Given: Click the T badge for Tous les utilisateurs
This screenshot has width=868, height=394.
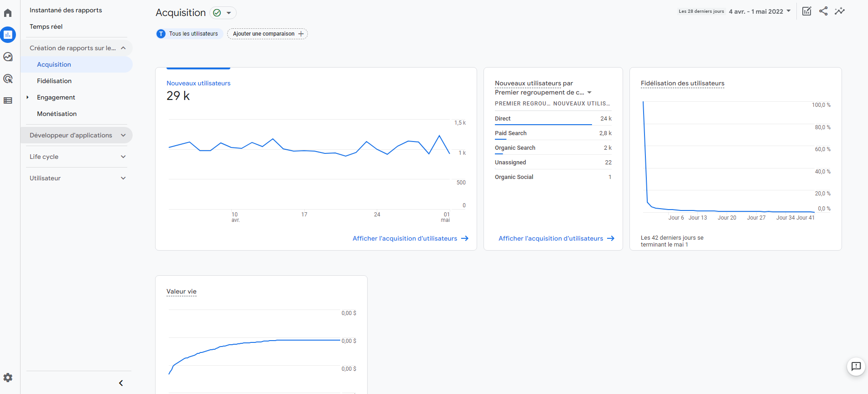Looking at the screenshot, I should [x=161, y=34].
